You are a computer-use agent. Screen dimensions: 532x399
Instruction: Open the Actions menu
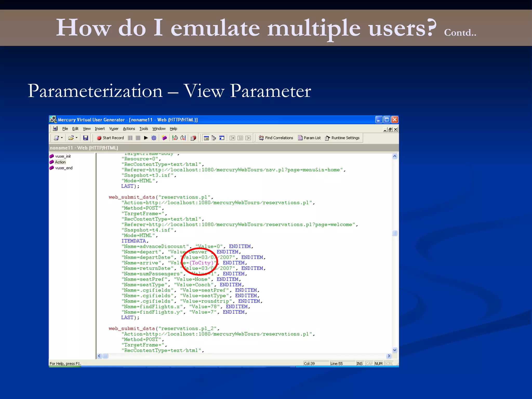pos(129,129)
